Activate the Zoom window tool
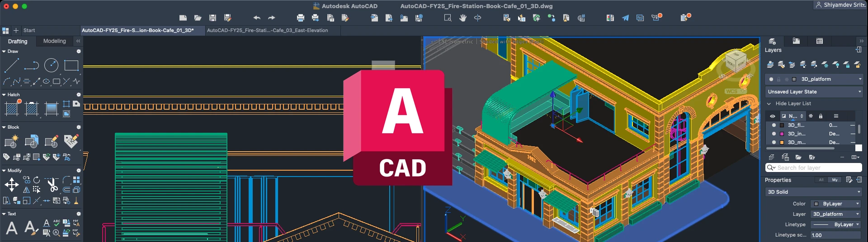This screenshot has height=242, width=868. click(x=448, y=18)
